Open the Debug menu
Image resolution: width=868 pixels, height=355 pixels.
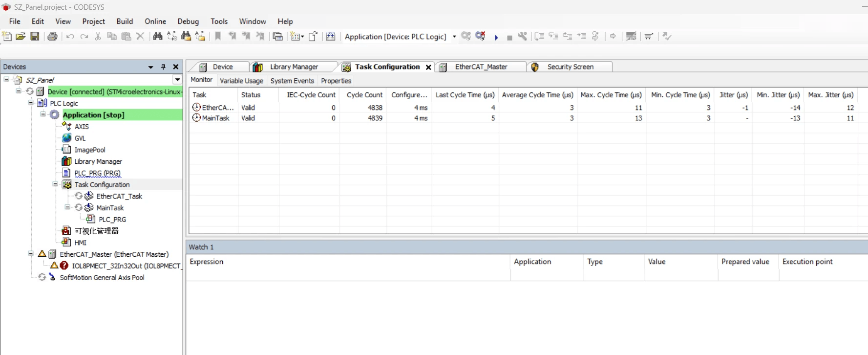click(188, 22)
